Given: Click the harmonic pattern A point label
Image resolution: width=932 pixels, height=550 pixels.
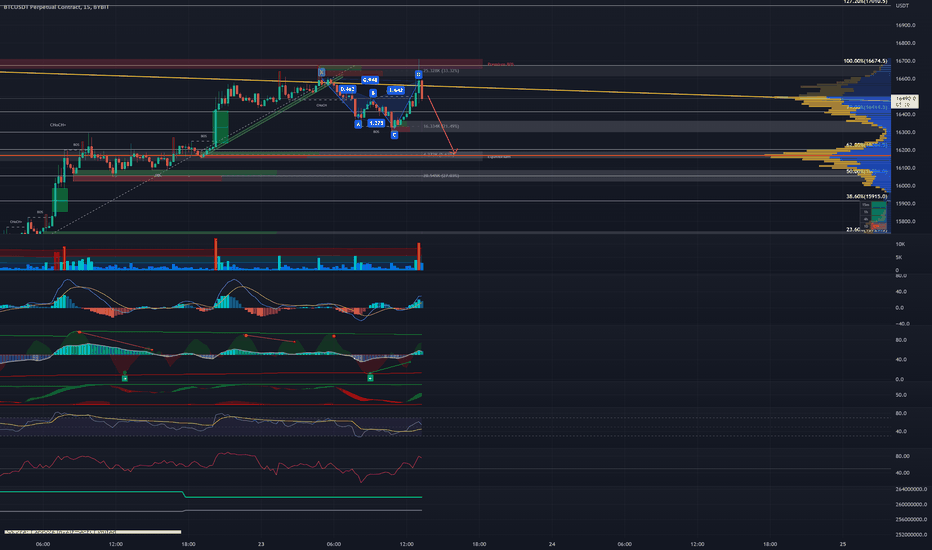Looking at the screenshot, I should [x=358, y=124].
